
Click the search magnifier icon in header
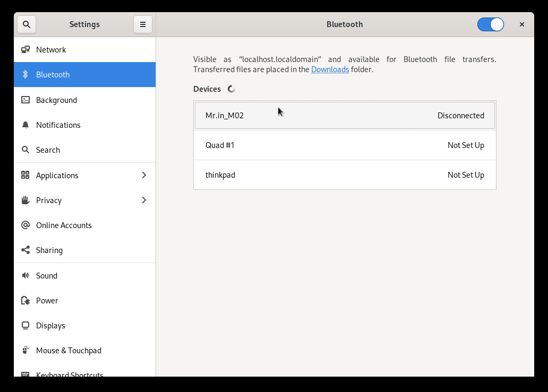point(27,24)
